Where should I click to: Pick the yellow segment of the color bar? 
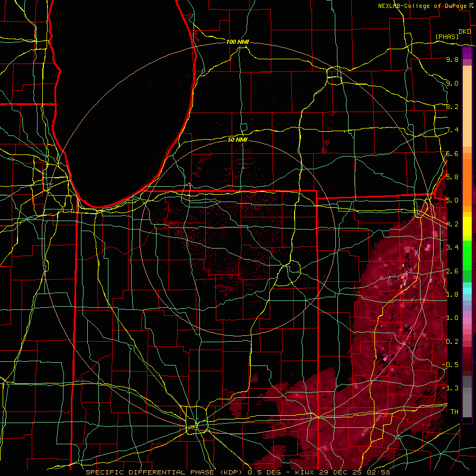[467, 226]
